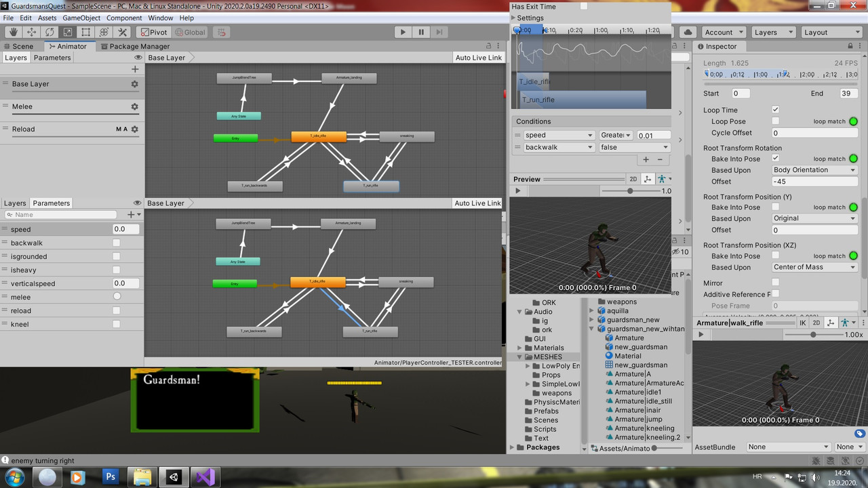Enable the Mirror checkbox
Viewport: 868px width, 488px height.
pyautogui.click(x=776, y=283)
